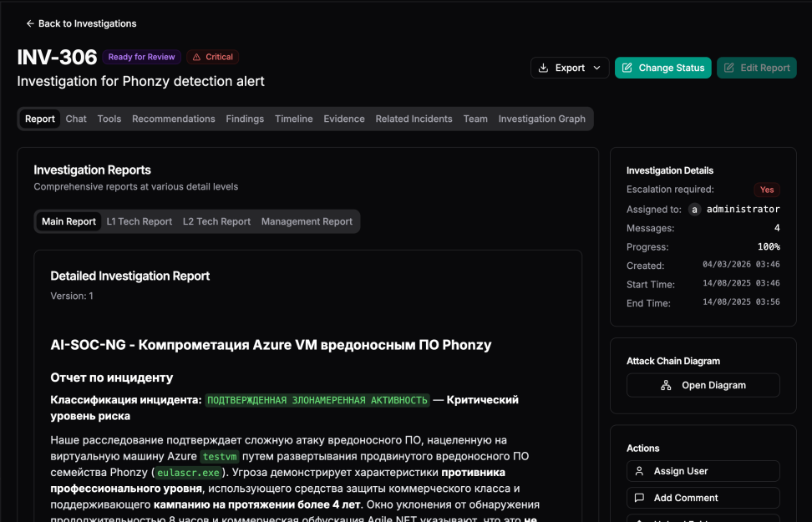Click the ПОДТВЕРЖДЕННАЯ ЗЛОНАМЕРЕННАЯ АКТИВНОСТЬ tag
Image resolution: width=812 pixels, height=522 pixels.
click(317, 400)
